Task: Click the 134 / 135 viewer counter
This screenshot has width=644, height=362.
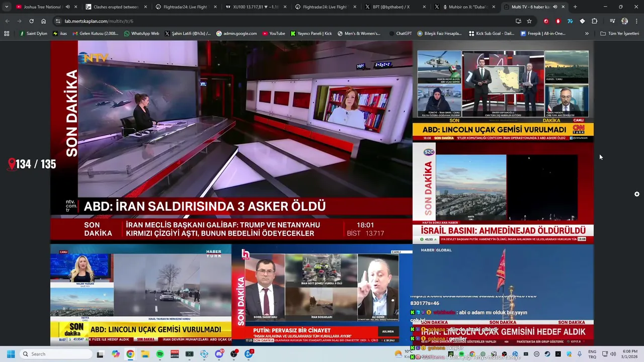Action: point(32,164)
